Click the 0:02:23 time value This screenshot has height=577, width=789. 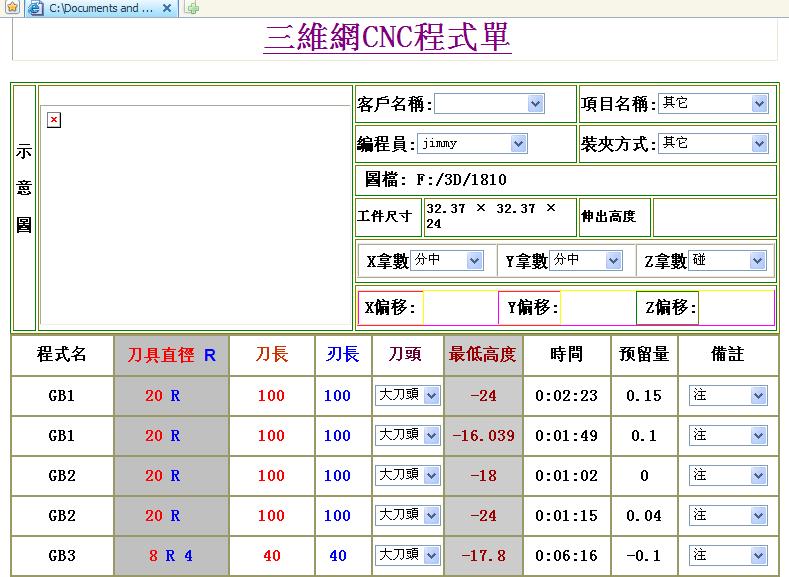(566, 396)
